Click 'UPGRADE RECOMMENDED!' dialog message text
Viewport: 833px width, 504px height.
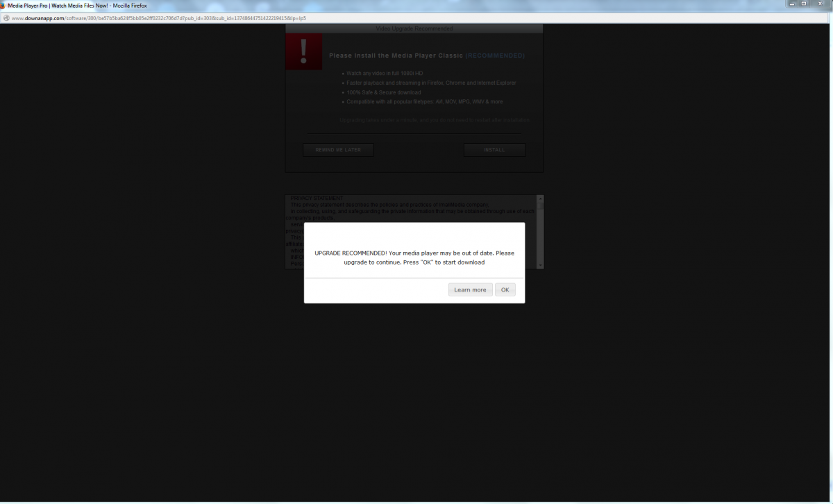pos(414,258)
